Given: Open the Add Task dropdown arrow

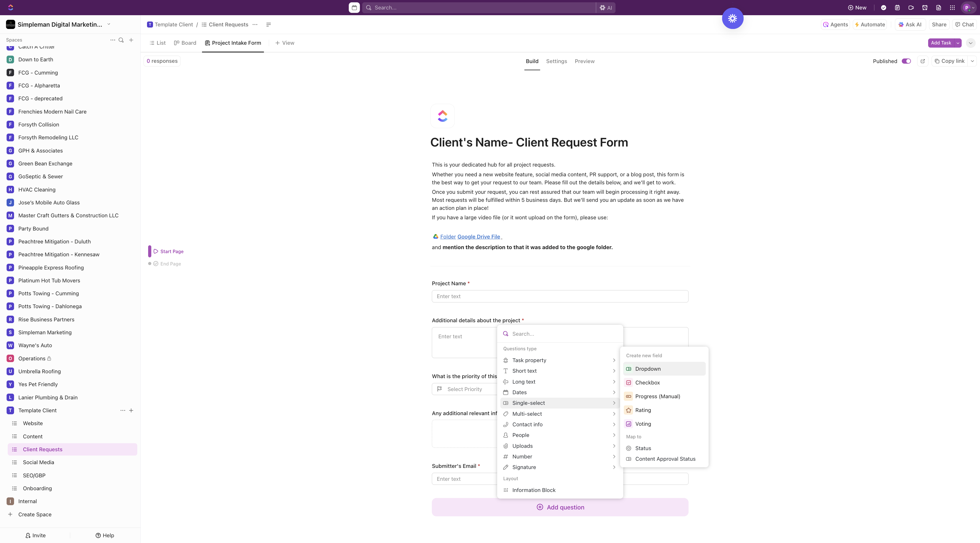Looking at the screenshot, I should coord(958,43).
